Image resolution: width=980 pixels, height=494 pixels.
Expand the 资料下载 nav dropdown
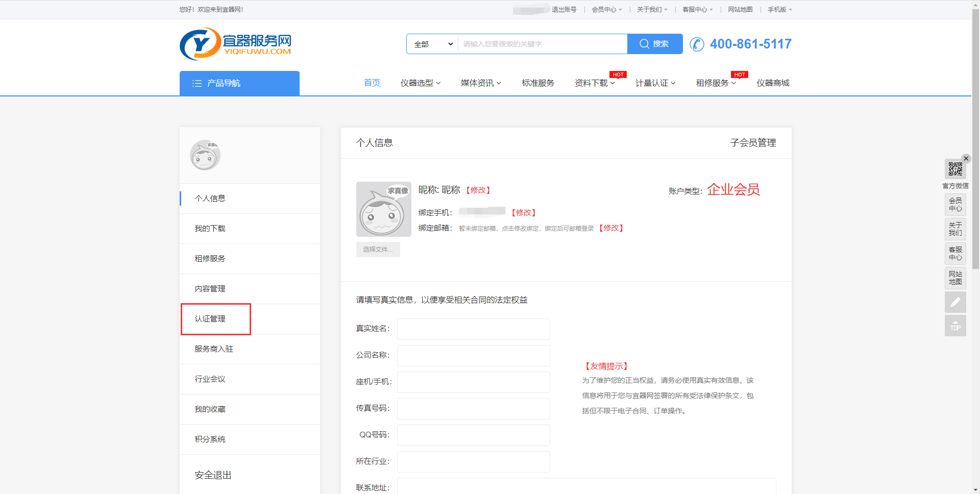[x=595, y=83]
